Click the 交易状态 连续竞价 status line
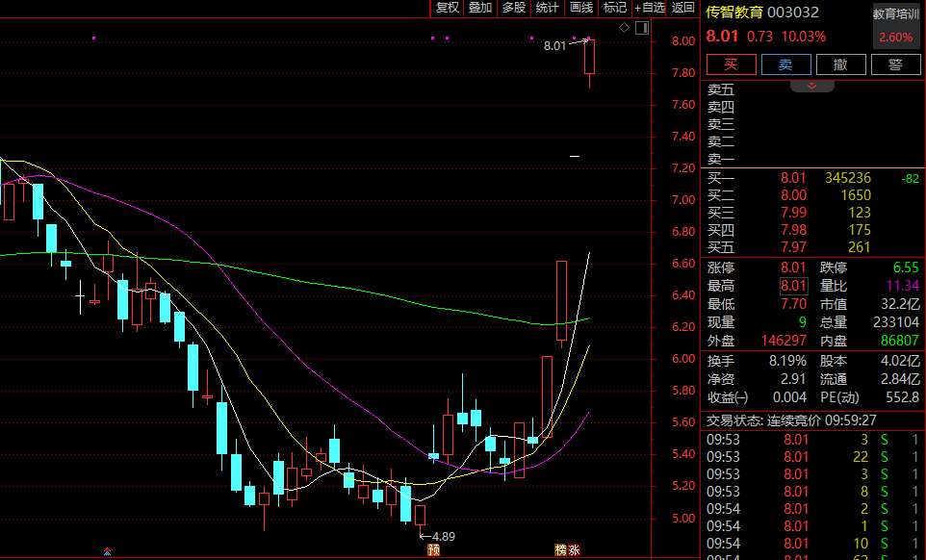Screen dimensions: 926x560 click(791, 420)
